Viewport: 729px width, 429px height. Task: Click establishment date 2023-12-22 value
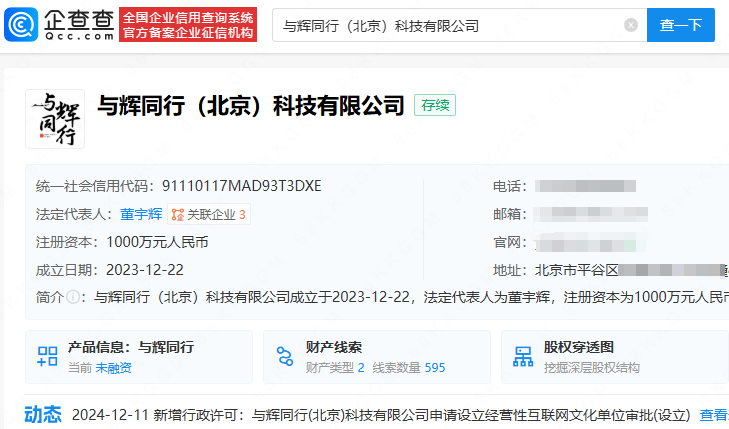(145, 270)
